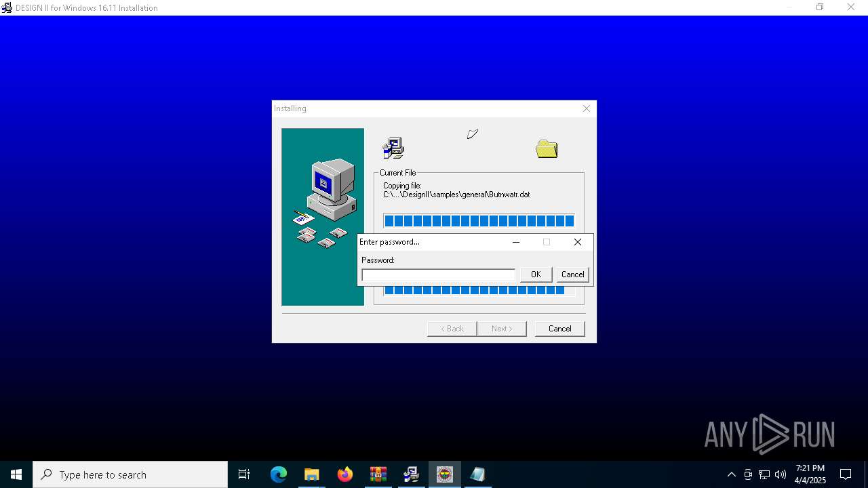Viewport: 868px width, 488px height.
Task: Open the Windows notification center
Action: click(x=846, y=474)
